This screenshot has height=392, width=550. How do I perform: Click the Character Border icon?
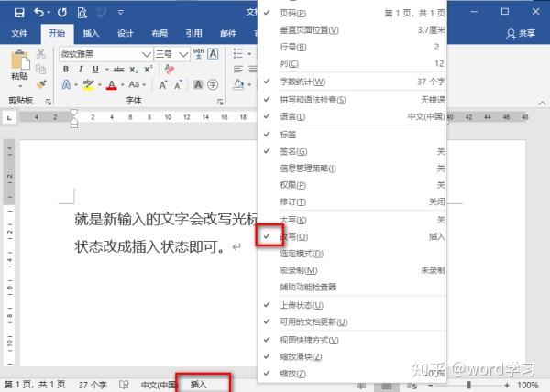coord(213,54)
